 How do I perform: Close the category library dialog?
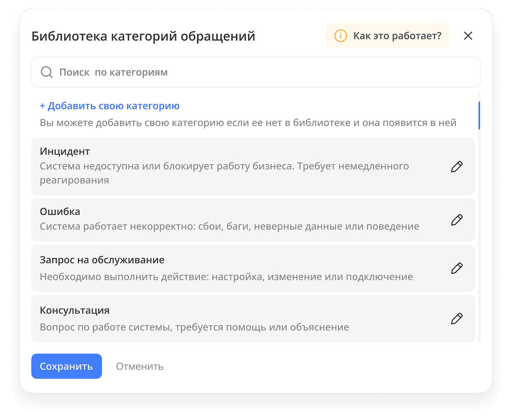(468, 36)
